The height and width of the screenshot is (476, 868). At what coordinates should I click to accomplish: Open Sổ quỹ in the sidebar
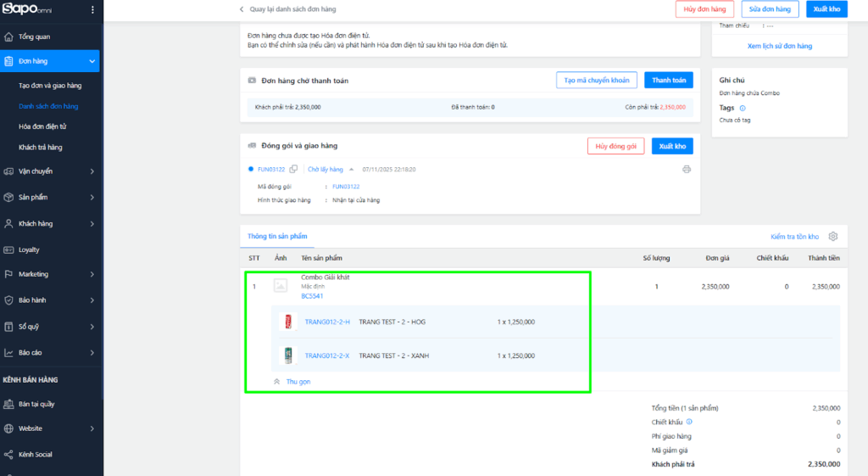[x=29, y=326]
